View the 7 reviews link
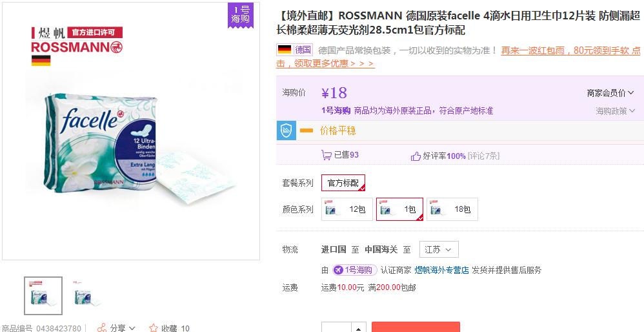Viewport: 644px width, 332px height. pos(483,156)
